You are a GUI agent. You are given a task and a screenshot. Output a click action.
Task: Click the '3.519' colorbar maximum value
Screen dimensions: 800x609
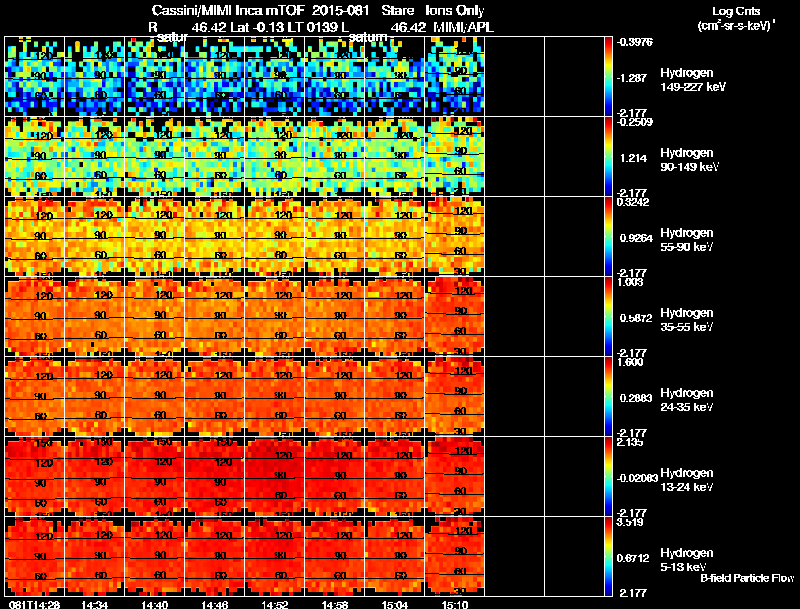tap(630, 522)
